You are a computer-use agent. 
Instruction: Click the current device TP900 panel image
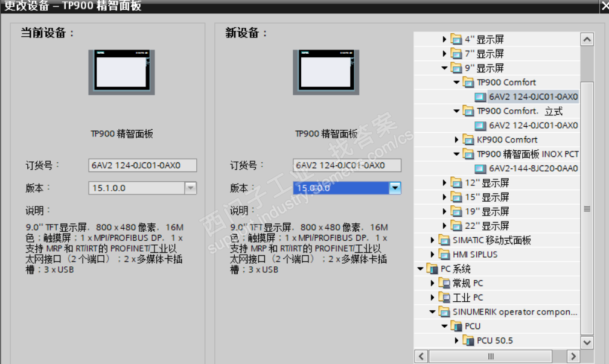tap(121, 72)
